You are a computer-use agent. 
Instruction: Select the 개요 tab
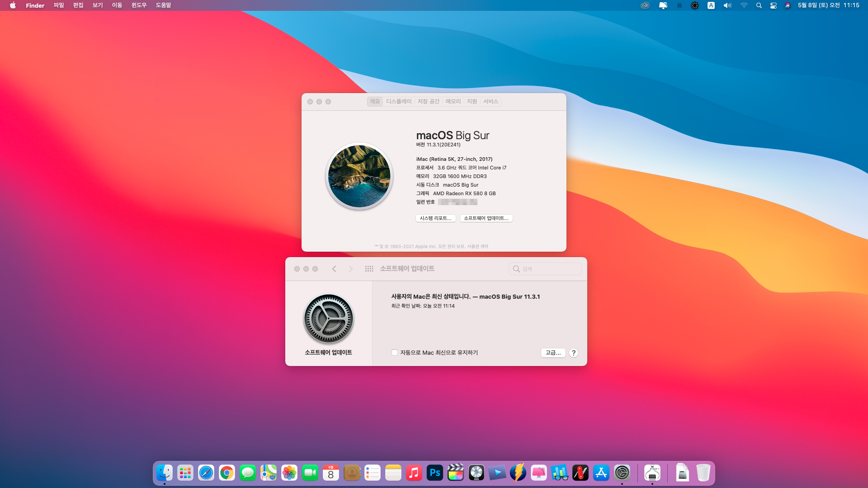point(375,102)
